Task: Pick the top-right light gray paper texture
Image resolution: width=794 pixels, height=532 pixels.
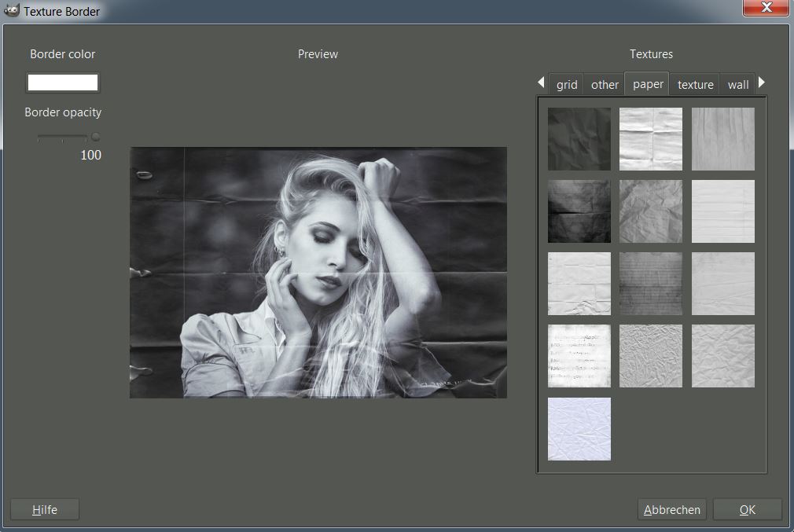Action: 722,139
